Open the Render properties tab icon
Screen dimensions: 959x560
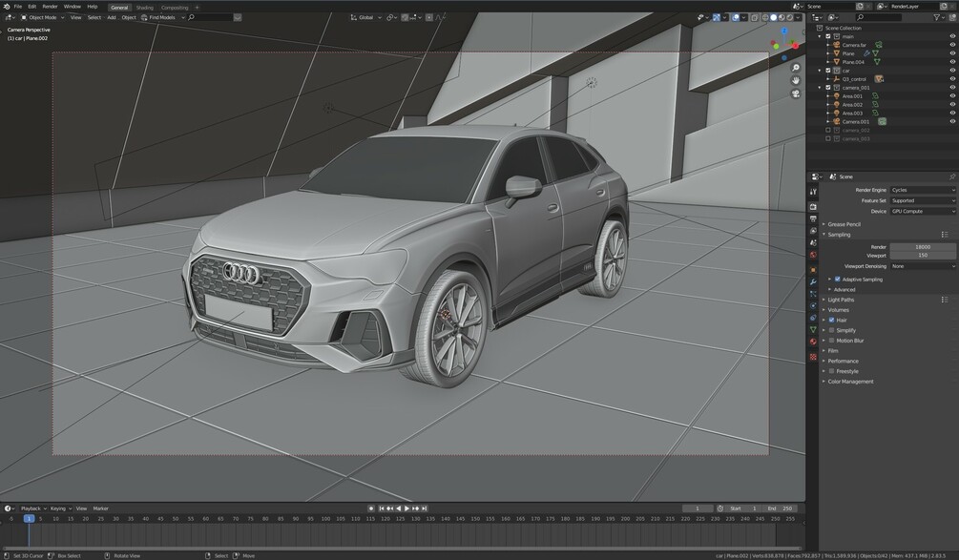click(x=813, y=207)
